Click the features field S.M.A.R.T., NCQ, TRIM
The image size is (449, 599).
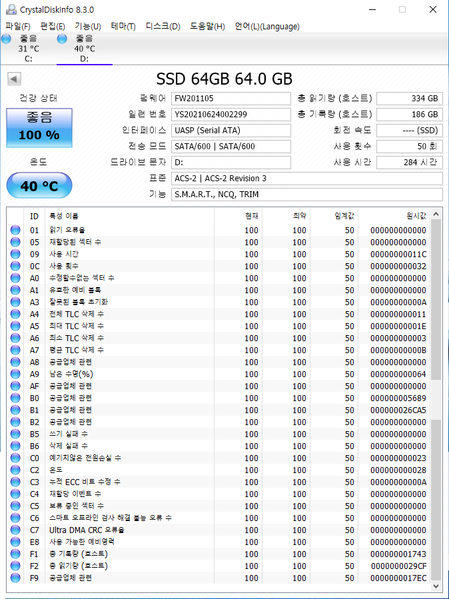pos(307,194)
